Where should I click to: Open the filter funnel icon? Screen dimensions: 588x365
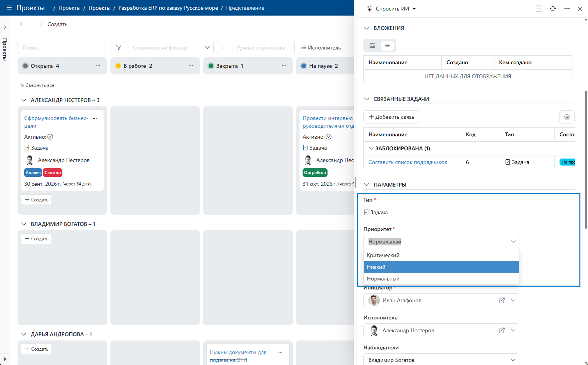point(119,48)
